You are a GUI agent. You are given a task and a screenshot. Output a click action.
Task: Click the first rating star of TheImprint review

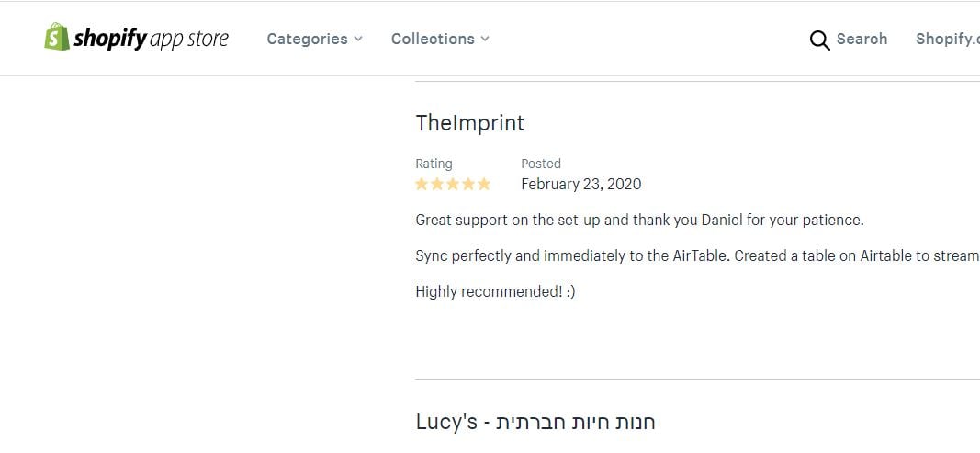pos(422,184)
